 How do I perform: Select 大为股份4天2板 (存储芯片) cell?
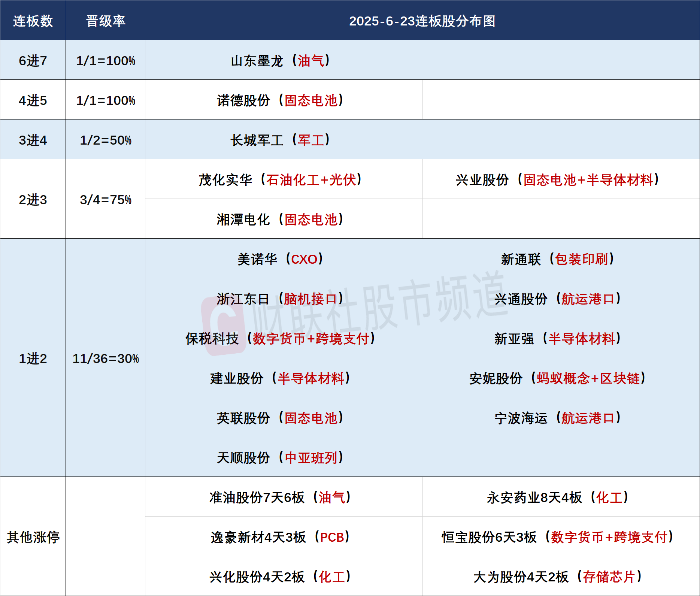(x=558, y=577)
